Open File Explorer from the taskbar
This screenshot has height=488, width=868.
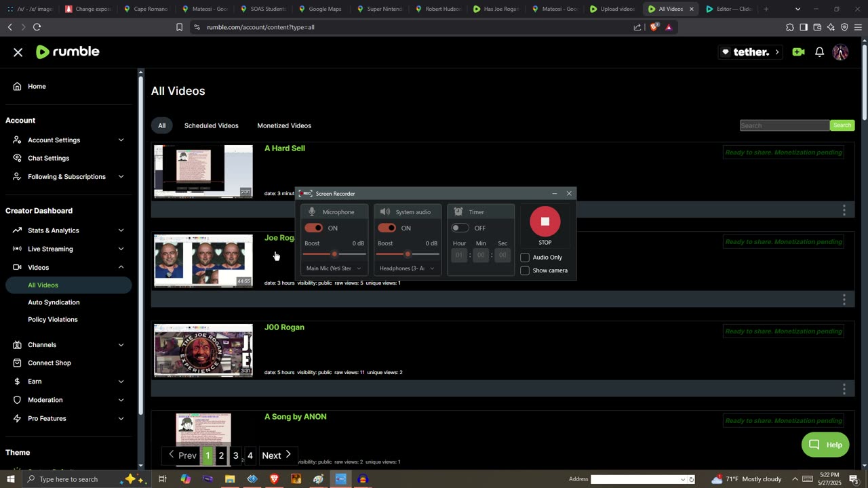click(x=230, y=479)
